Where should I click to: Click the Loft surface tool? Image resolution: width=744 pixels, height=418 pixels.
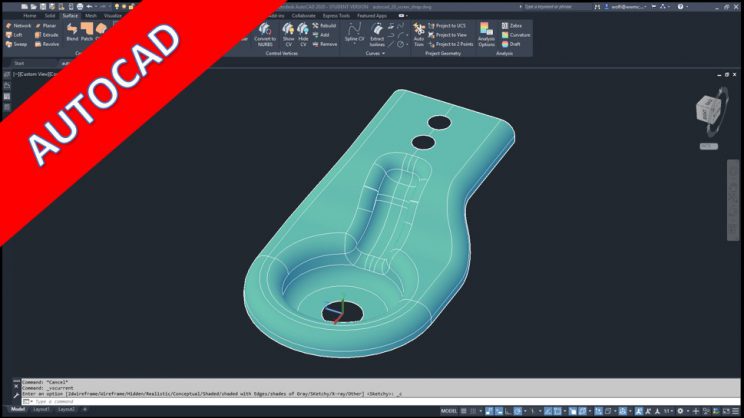19,35
